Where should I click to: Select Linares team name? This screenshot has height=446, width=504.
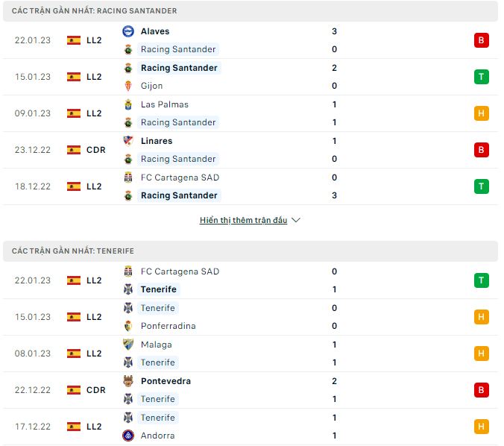pos(156,141)
